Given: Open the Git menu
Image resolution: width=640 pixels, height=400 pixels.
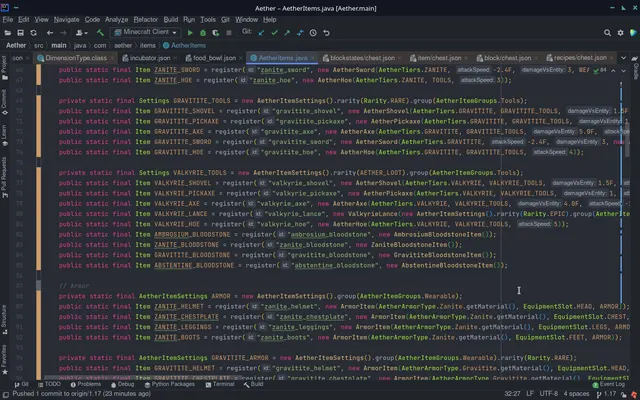Looking at the screenshot, I should [225, 20].
